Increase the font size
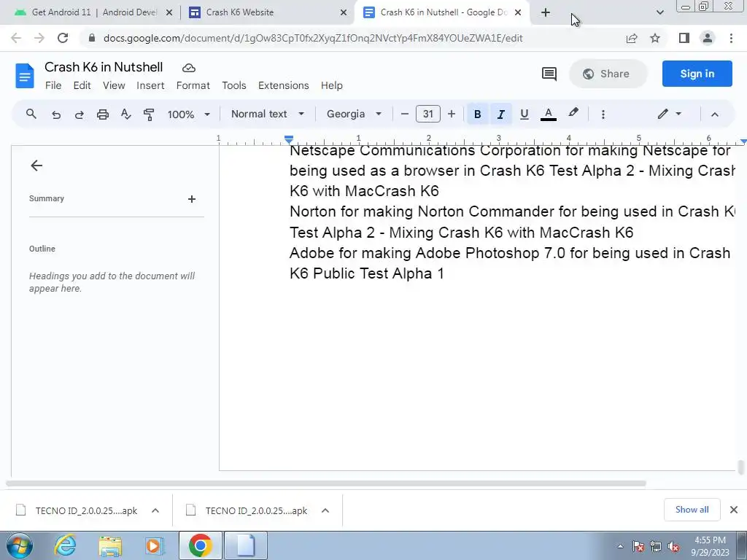 (x=451, y=114)
